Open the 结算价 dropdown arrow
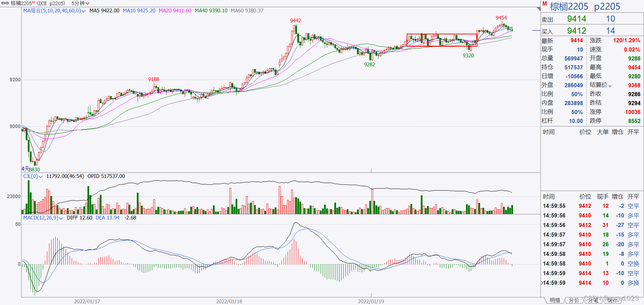644x305 pixels. (610, 86)
